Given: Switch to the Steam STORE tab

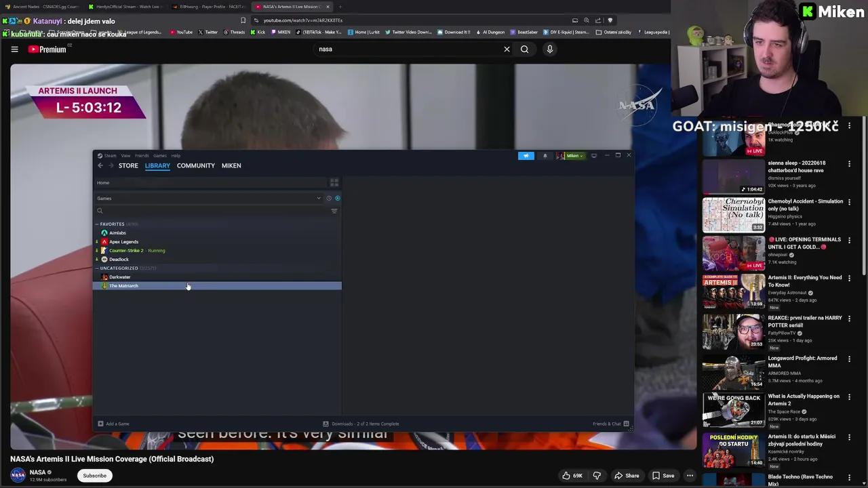Looking at the screenshot, I should 128,165.
